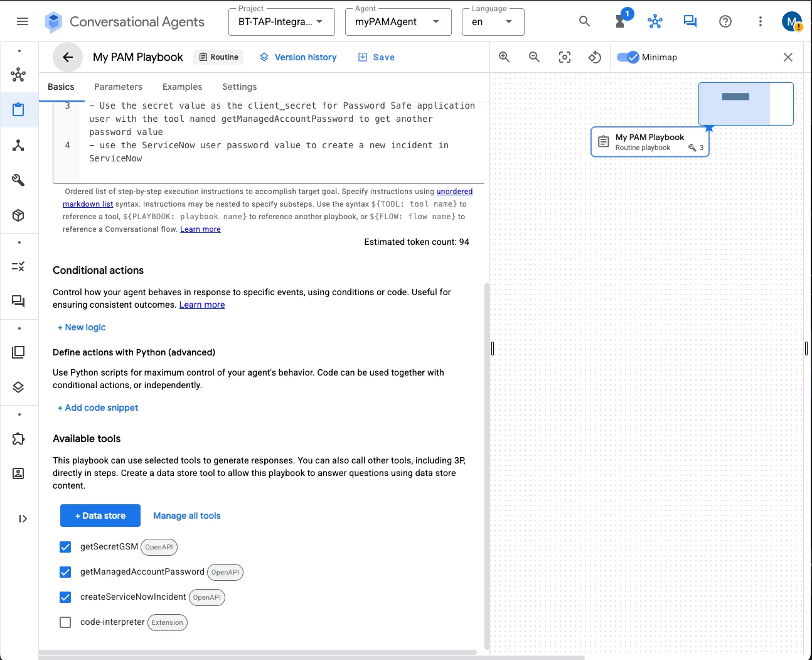
Task: Click the Estimated token count: 94 text
Action: tap(417, 242)
